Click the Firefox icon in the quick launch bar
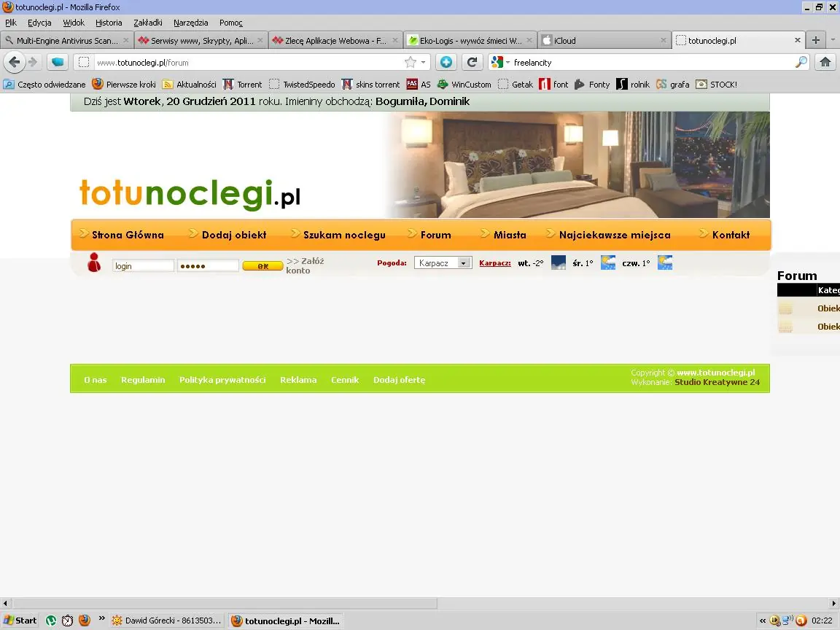Viewport: 840px width, 630px height. pos(85,621)
